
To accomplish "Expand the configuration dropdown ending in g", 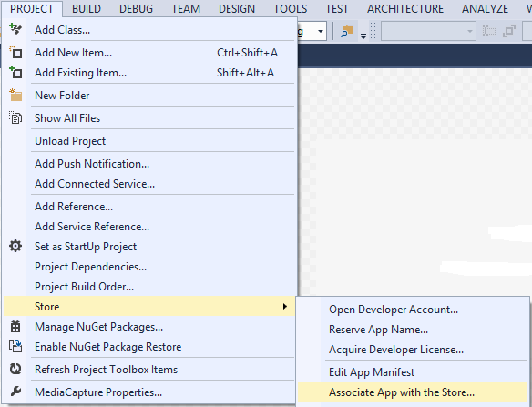I will [x=321, y=31].
